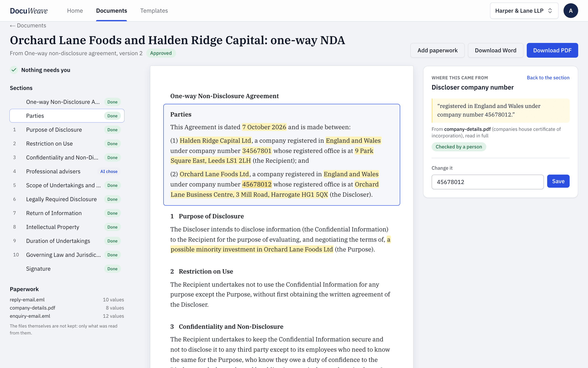Image resolution: width=588 pixels, height=368 pixels.
Task: Click highlighted Orchard Lane Foods Ltd name
Action: 214,174
